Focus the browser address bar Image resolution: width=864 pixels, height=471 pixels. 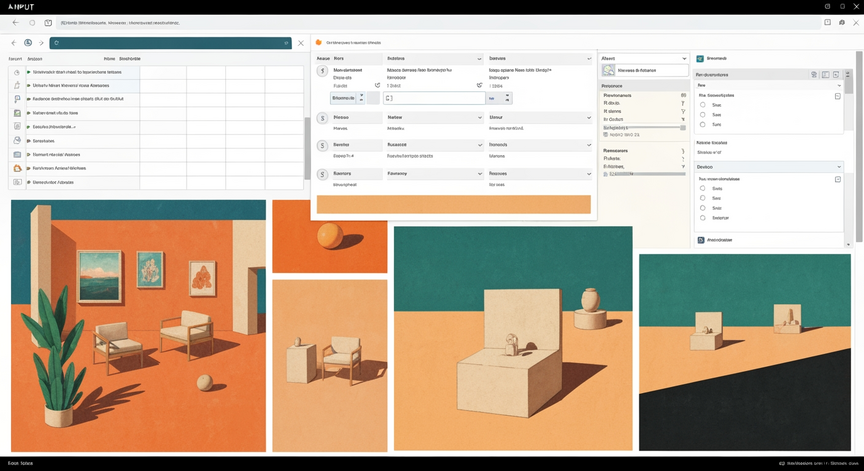[438, 23]
